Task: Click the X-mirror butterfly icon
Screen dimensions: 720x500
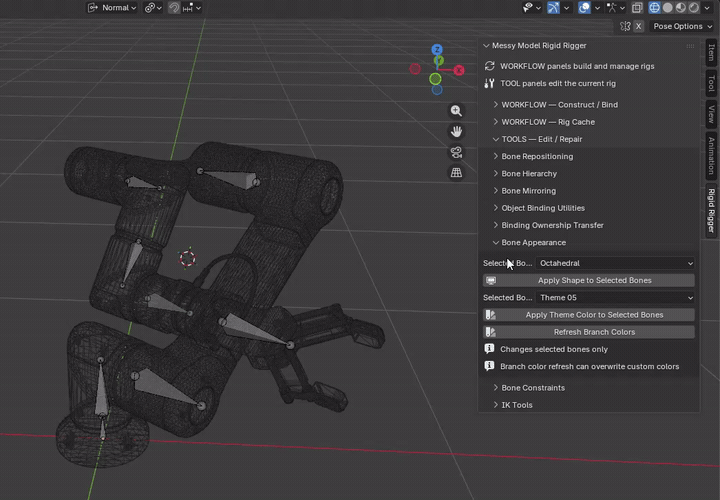Action: coord(625,26)
